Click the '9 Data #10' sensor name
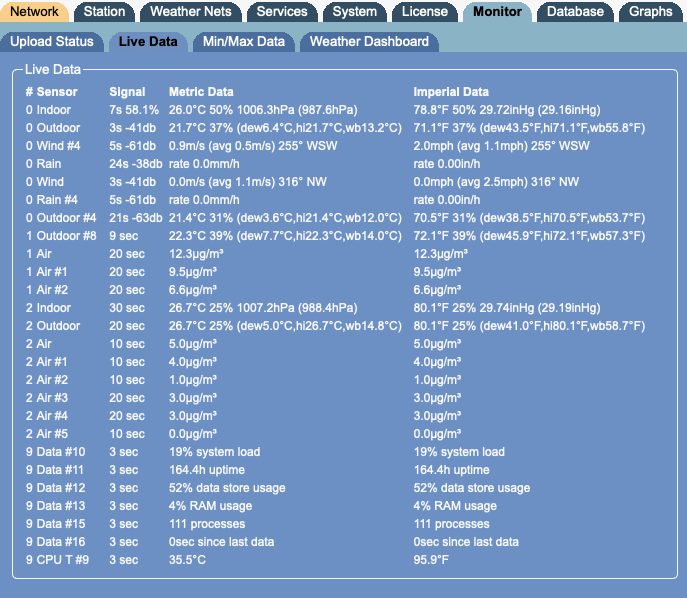The height and width of the screenshot is (598, 687). pyautogui.click(x=56, y=452)
